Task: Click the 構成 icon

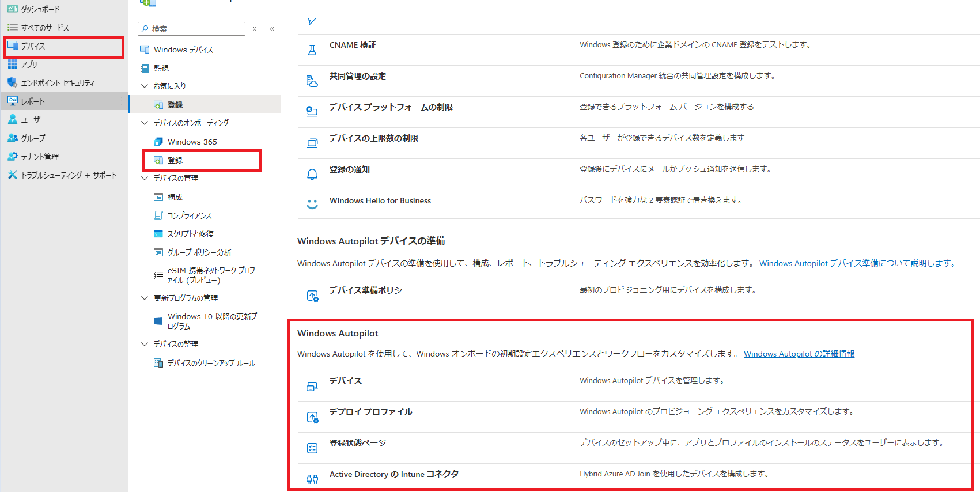Action: [x=158, y=197]
